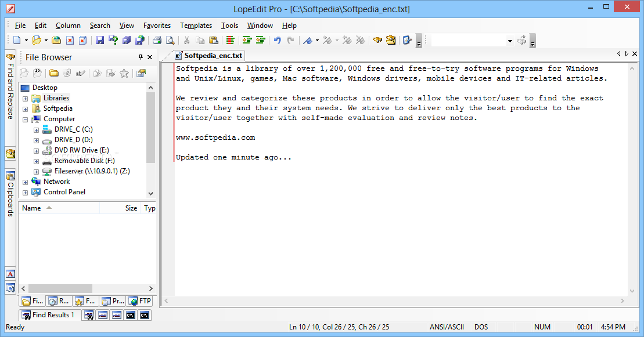Click the Print icon

coord(157,40)
